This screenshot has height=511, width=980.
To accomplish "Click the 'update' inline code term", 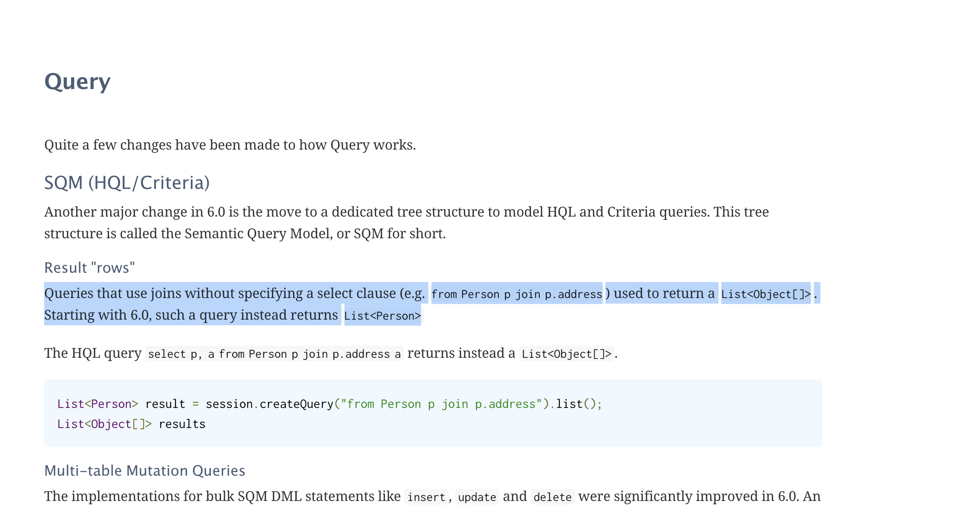I will pyautogui.click(x=477, y=497).
